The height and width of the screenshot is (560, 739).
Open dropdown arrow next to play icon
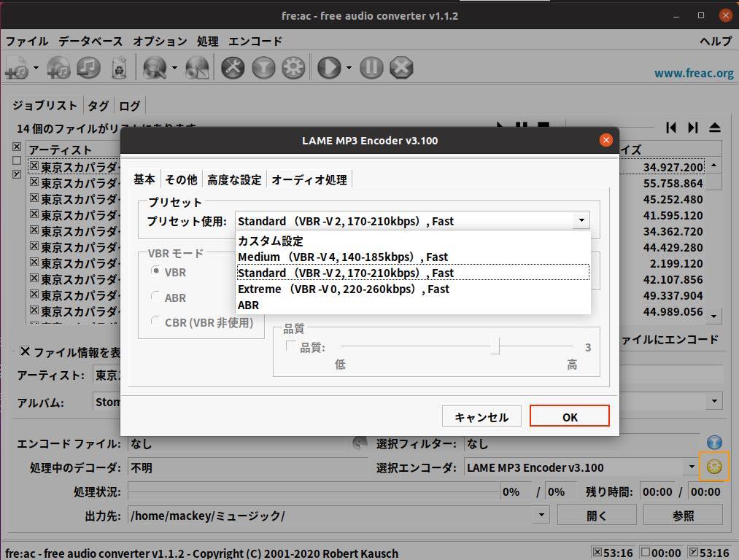(349, 69)
